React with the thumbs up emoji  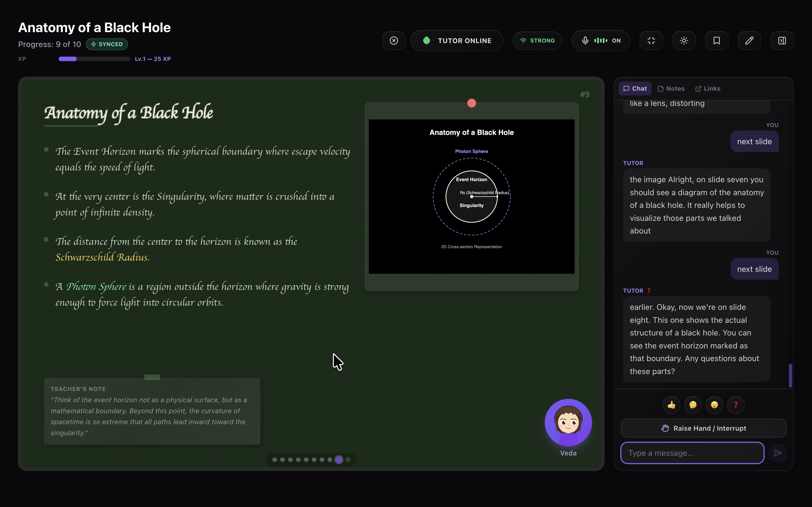point(671,405)
